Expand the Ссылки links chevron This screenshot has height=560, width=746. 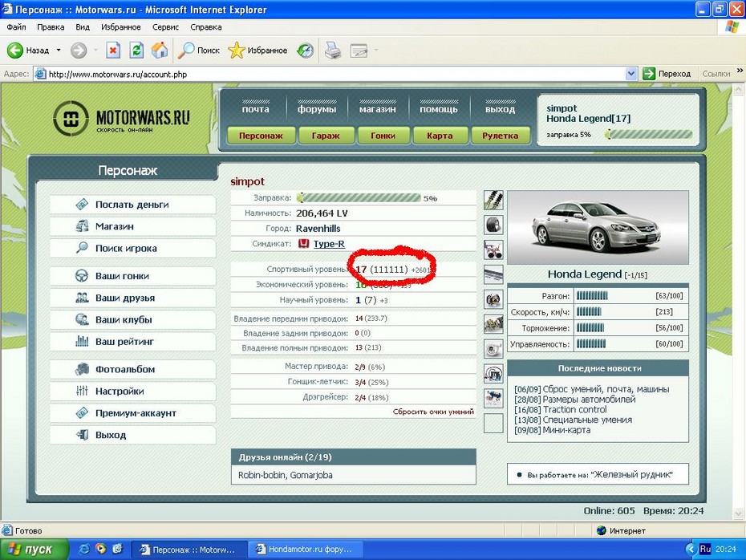coord(740,71)
